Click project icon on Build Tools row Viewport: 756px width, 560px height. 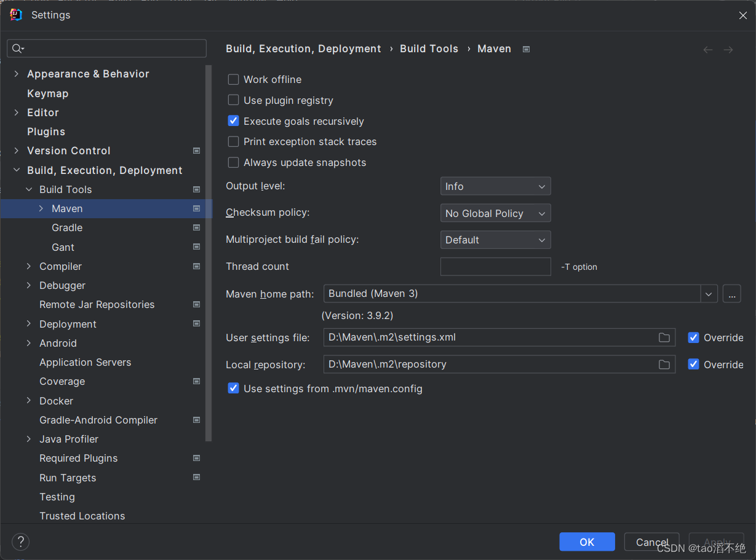pos(196,189)
